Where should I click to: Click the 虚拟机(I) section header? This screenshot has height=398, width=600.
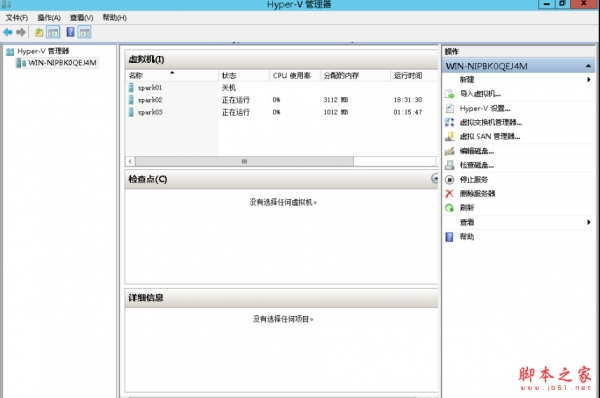pos(281,60)
